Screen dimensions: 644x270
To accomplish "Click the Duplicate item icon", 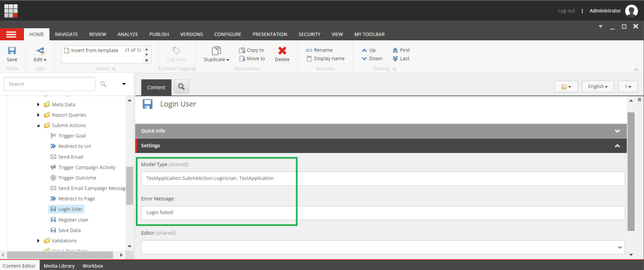I will [x=216, y=51].
